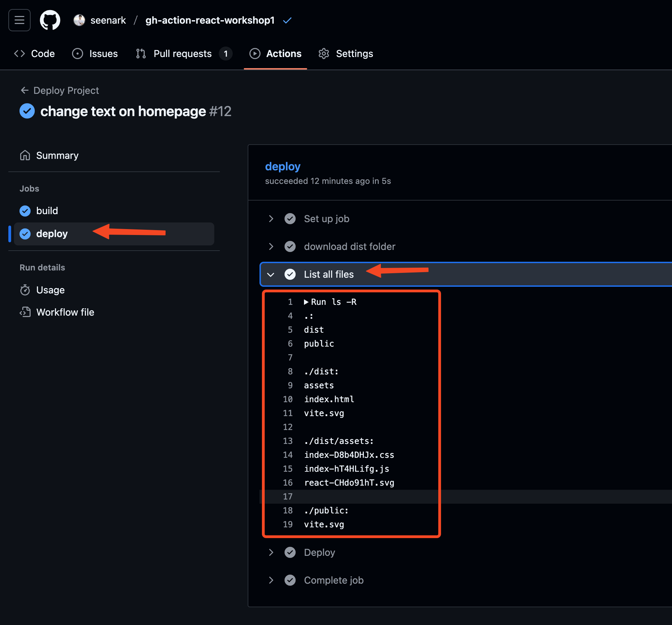Click the Settings gear icon
Viewport: 672px width, 625px height.
click(x=324, y=54)
